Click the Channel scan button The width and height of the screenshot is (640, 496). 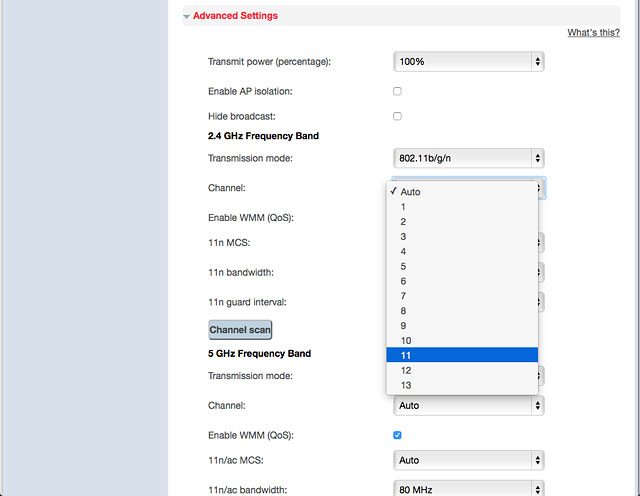pyautogui.click(x=240, y=330)
